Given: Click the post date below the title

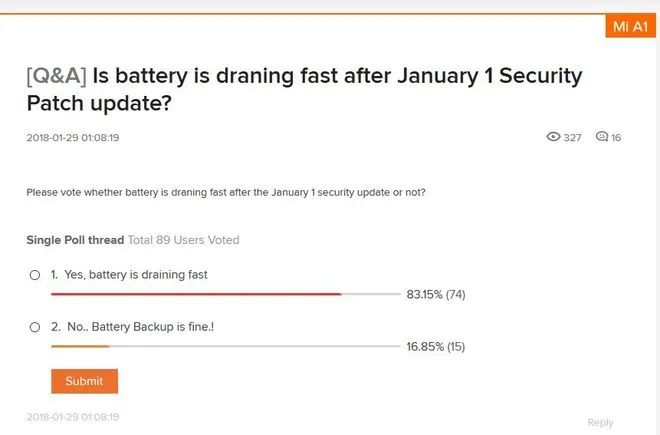Looking at the screenshot, I should pos(73,138).
